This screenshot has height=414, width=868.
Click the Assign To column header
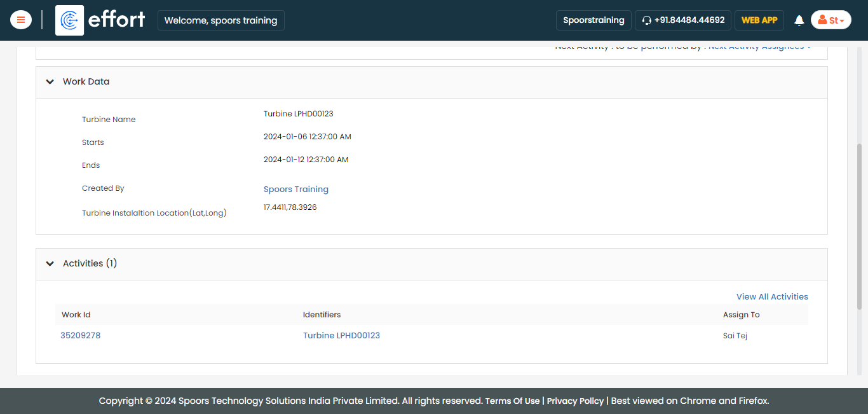click(741, 315)
